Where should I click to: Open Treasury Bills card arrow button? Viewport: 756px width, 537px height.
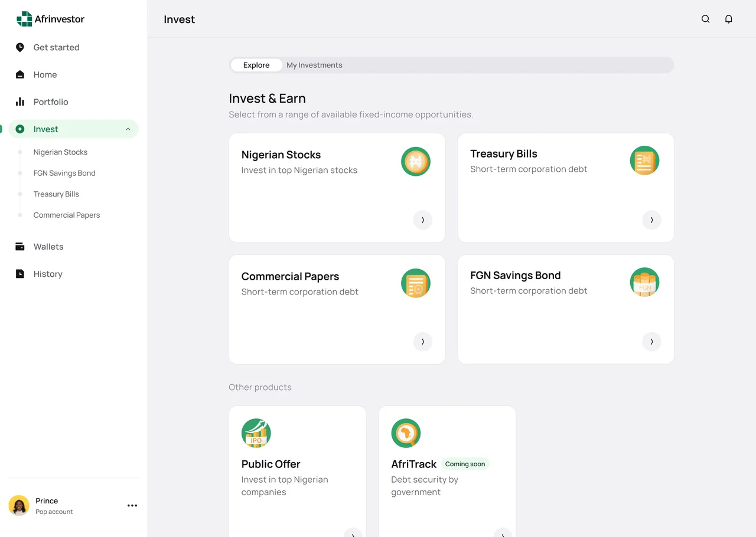coord(651,220)
